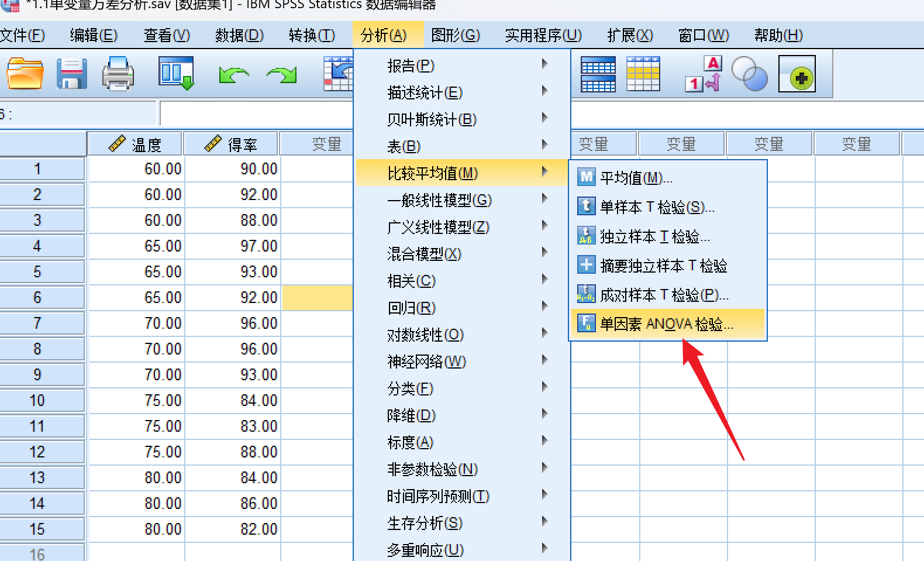Click the Open data document folder icon

[x=25, y=74]
